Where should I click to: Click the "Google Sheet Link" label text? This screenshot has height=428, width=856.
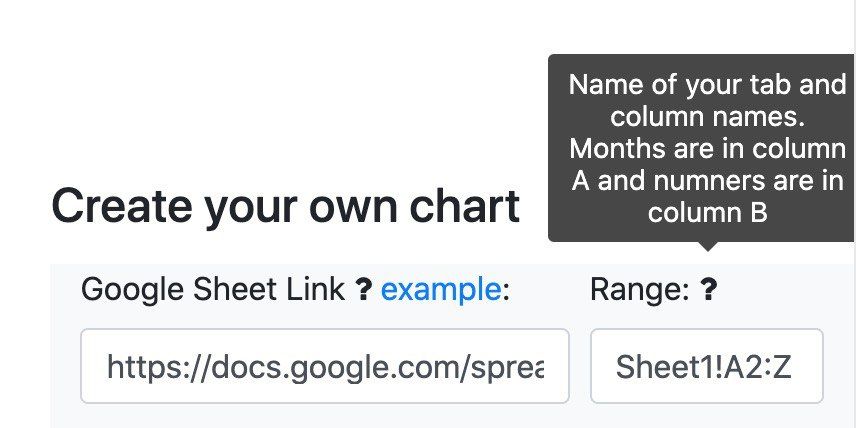point(213,290)
